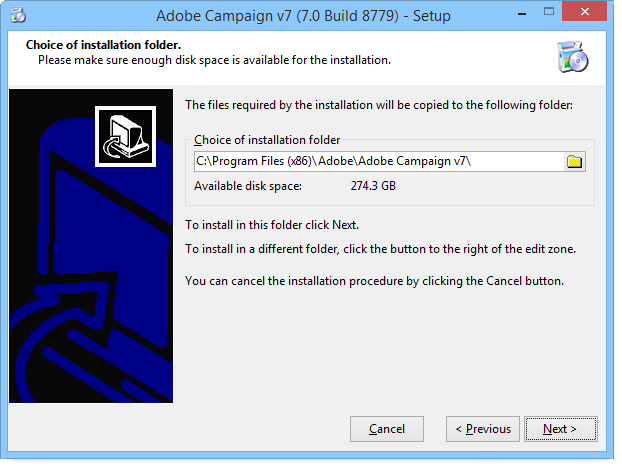Click the Setup window icon in title bar
Screen dimensions: 622x469
coord(17,15)
